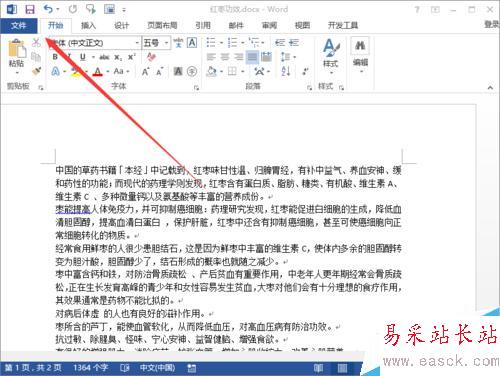Toggle Underline formatting
This screenshot has height=376, width=500.
[x=83, y=57]
